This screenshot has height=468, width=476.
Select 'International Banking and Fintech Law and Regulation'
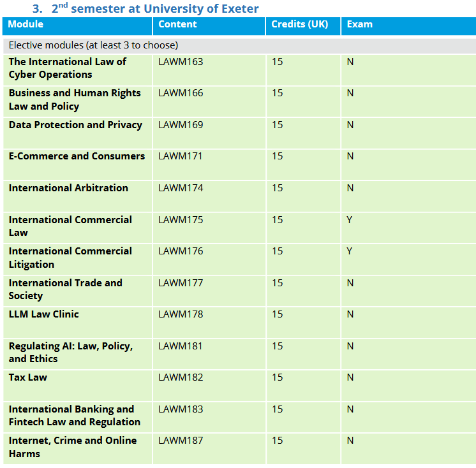pyautogui.click(x=75, y=416)
